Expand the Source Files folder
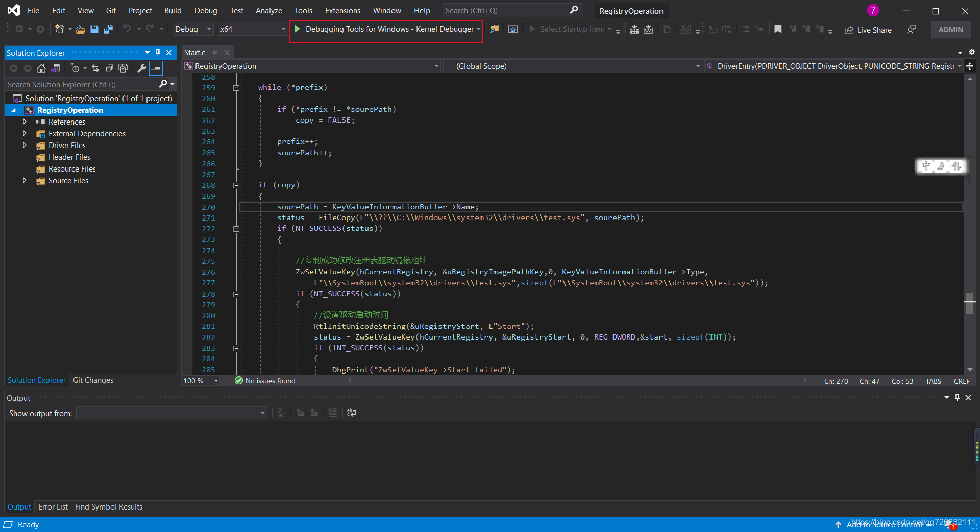The height and width of the screenshot is (532, 980). click(x=24, y=181)
